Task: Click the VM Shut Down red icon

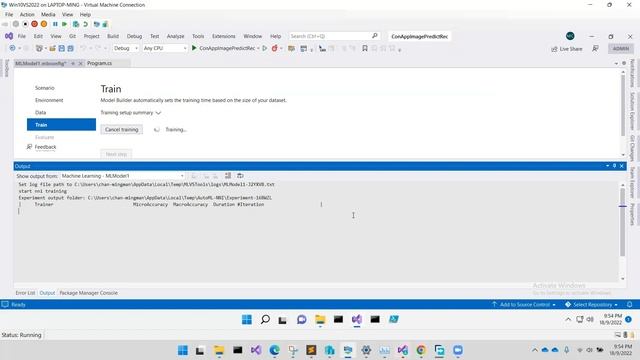Action: click(35, 24)
